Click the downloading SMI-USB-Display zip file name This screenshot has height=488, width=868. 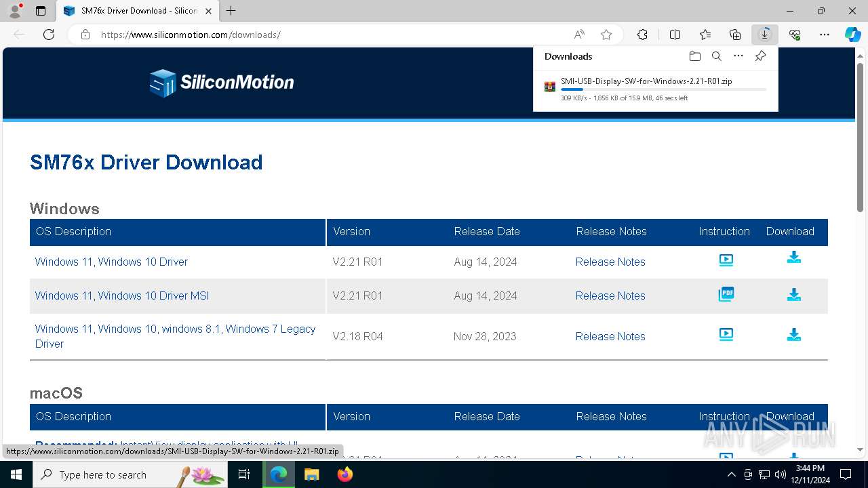646,81
